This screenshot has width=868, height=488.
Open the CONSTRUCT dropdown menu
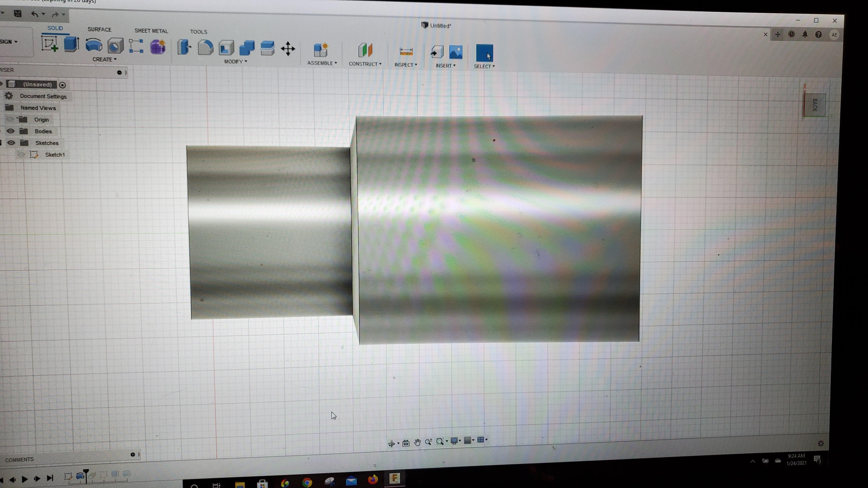[365, 64]
